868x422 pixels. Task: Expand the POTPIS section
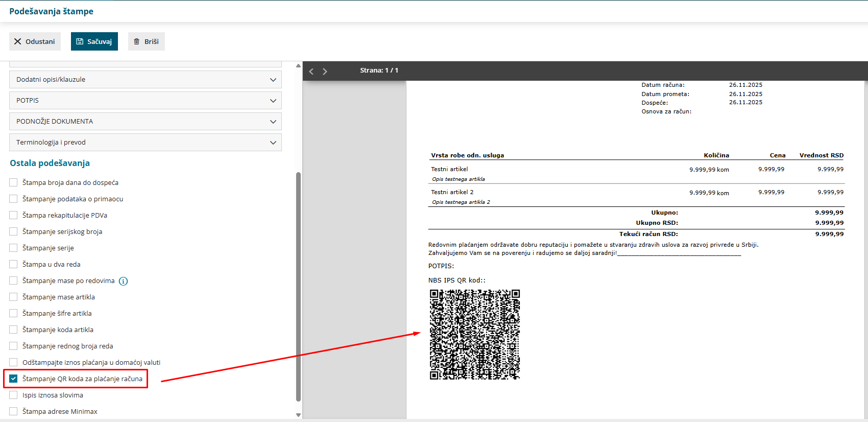(x=146, y=101)
